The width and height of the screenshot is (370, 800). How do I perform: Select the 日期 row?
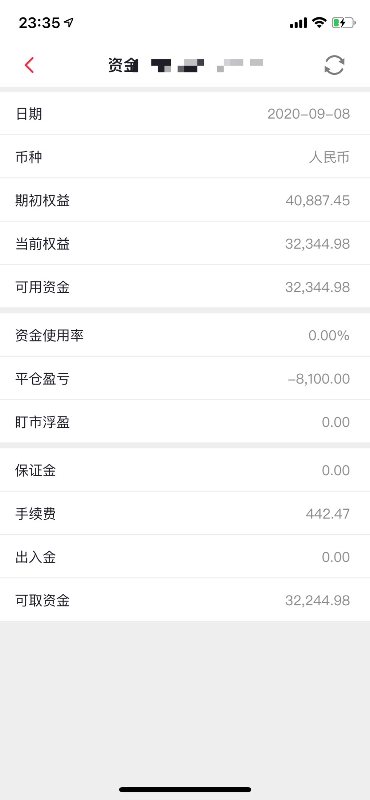tap(185, 113)
